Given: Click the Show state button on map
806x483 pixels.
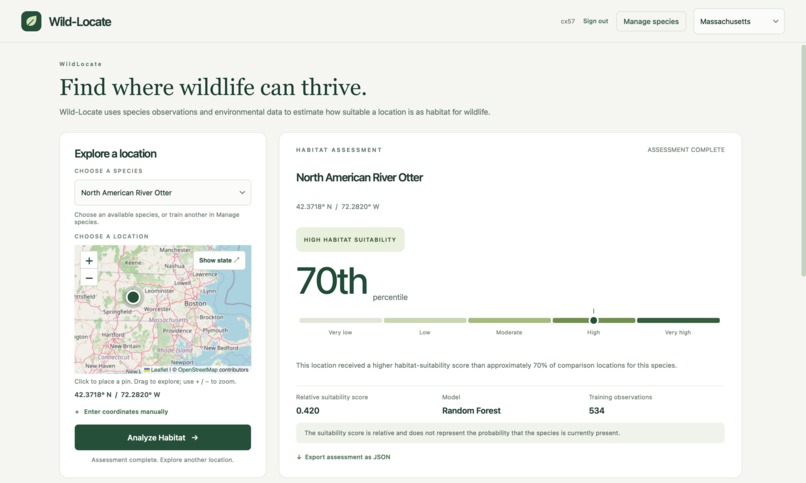Looking at the screenshot, I should pos(219,261).
